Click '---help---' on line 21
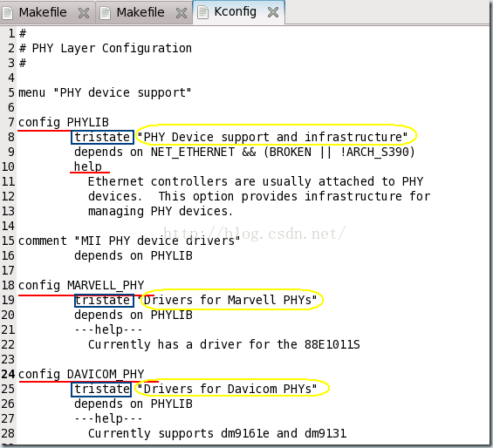 108,329
